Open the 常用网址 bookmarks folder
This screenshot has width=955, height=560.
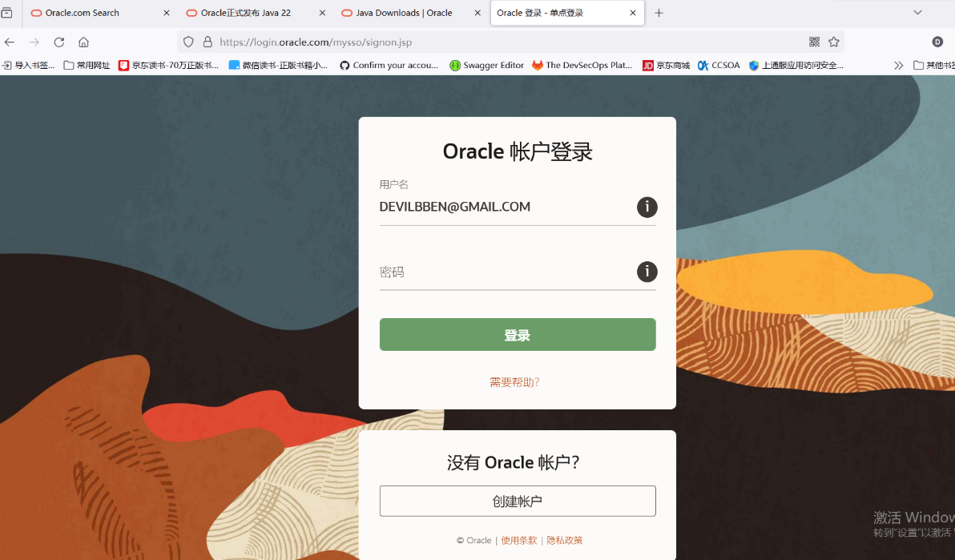87,65
